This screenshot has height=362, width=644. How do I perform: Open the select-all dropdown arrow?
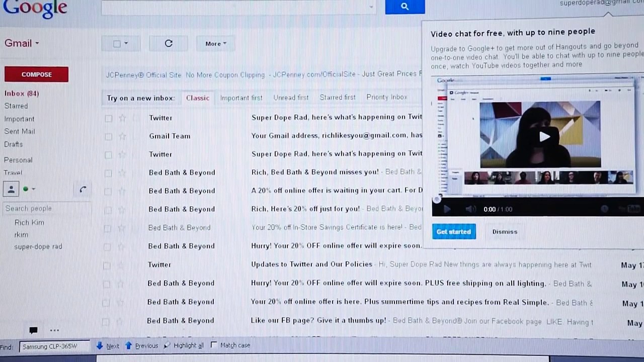(126, 44)
